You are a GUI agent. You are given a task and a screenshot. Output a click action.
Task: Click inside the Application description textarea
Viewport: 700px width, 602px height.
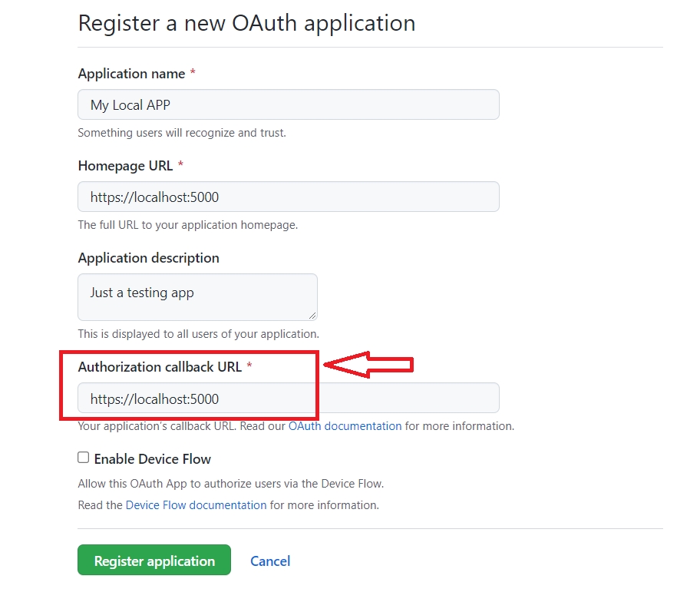point(197,296)
